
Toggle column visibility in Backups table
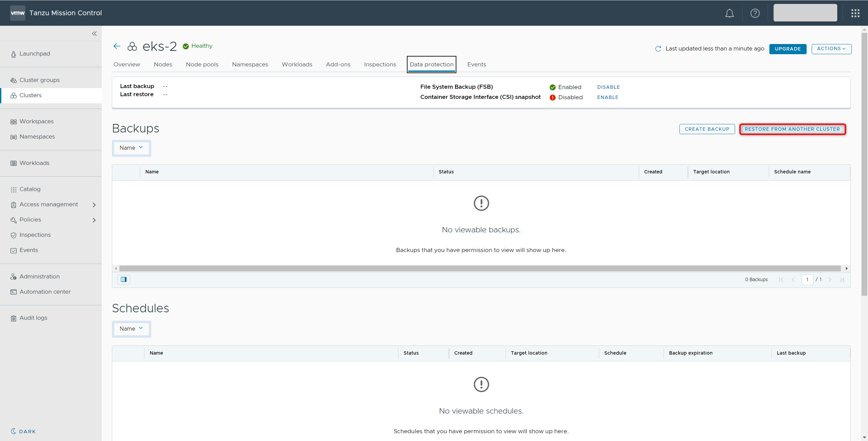click(124, 279)
